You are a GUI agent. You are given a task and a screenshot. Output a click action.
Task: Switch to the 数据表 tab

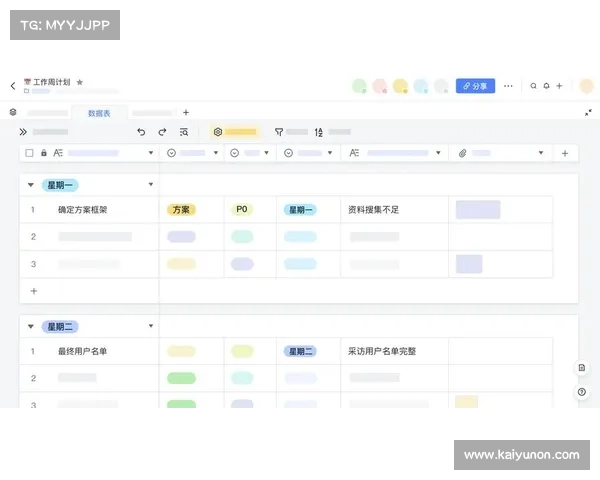(99, 113)
